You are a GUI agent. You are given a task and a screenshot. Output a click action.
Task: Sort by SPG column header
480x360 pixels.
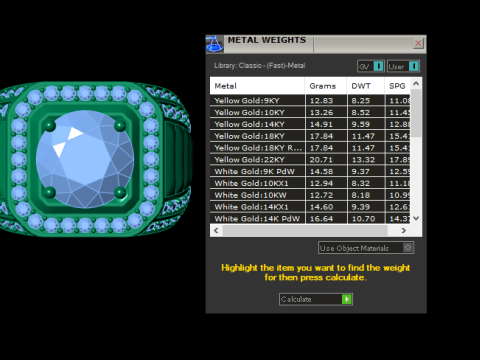(397, 86)
